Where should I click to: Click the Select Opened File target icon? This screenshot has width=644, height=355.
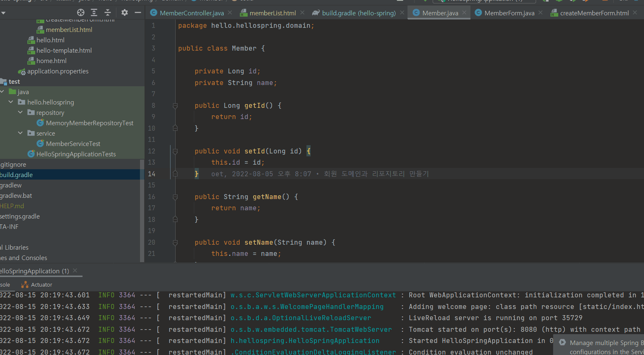tap(81, 12)
